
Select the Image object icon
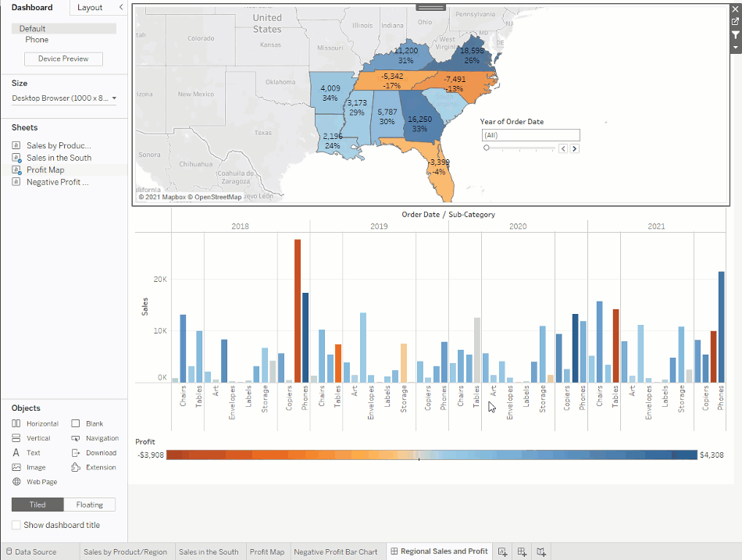(x=16, y=467)
